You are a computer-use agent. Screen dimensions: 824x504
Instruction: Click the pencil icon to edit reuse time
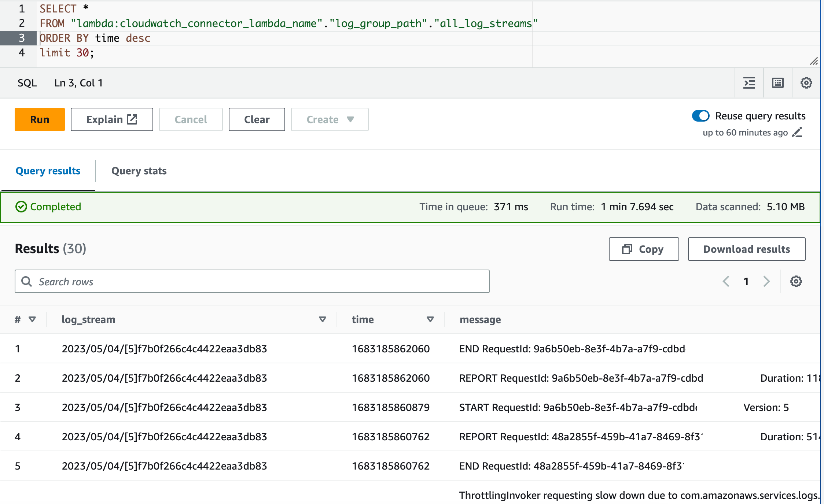797,132
